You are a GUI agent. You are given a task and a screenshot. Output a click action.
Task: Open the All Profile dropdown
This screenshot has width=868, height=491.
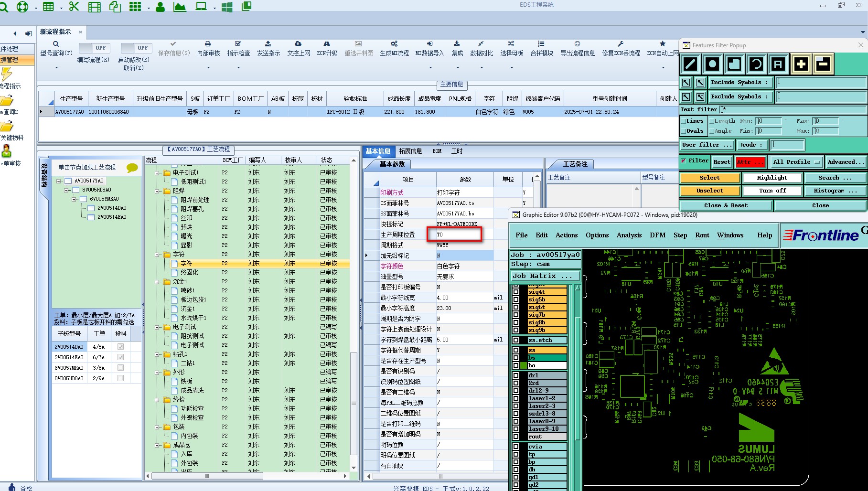click(x=795, y=162)
